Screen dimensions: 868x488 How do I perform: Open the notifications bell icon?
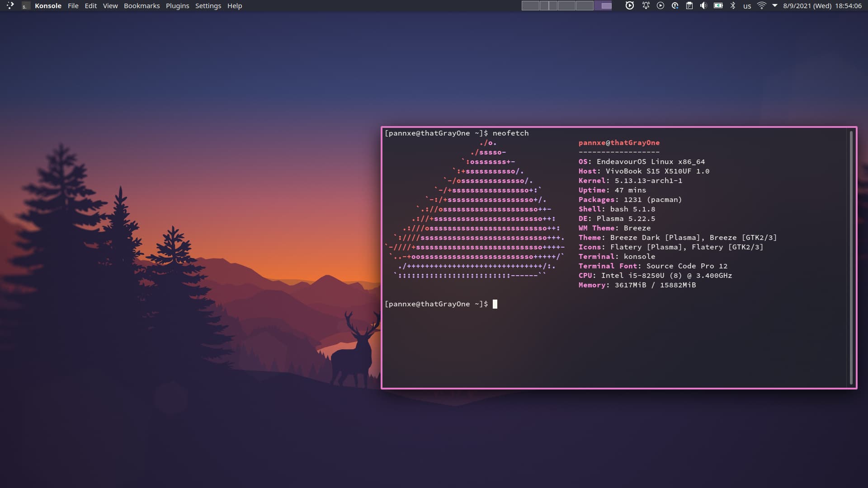tap(646, 6)
